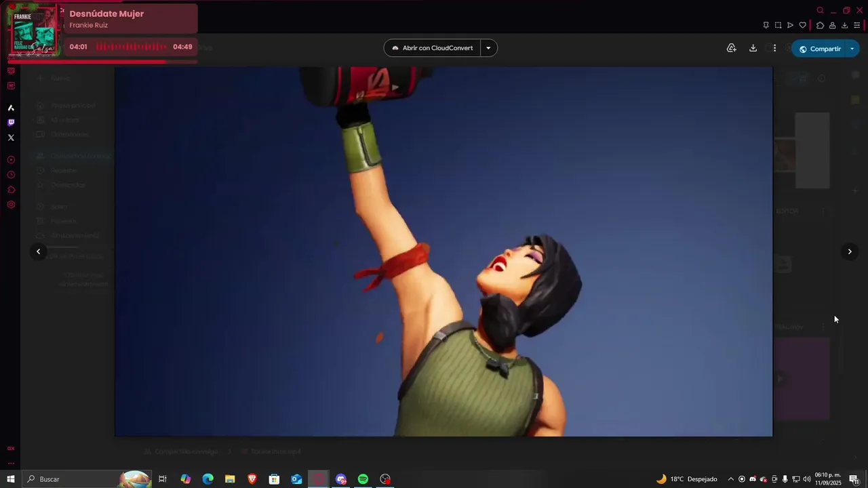Open Outlook from the taskbar
The height and width of the screenshot is (488, 868).
coord(296,479)
